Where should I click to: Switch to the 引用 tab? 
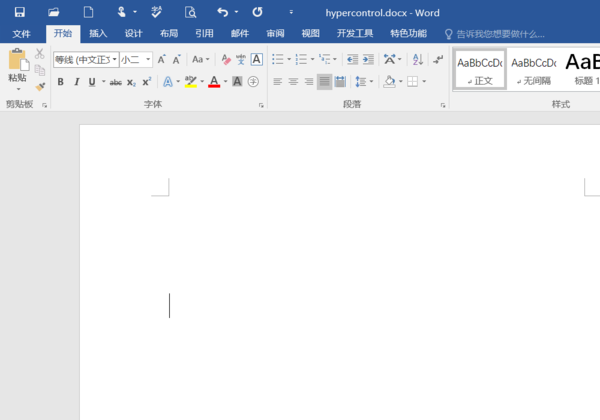(204, 34)
